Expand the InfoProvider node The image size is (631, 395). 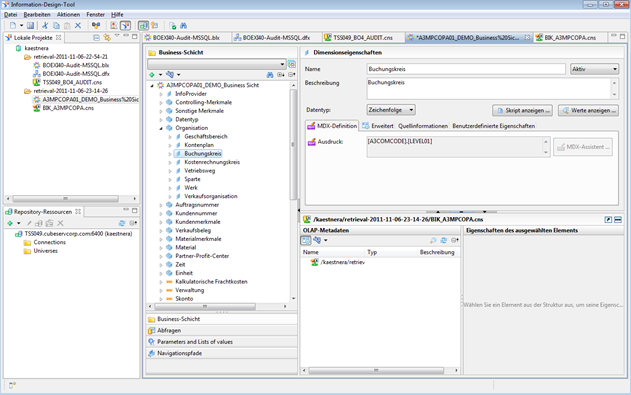(x=161, y=94)
